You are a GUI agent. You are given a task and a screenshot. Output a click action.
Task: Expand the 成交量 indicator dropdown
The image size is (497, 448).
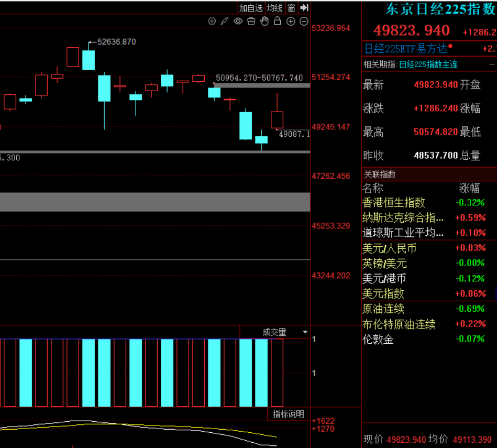click(305, 332)
